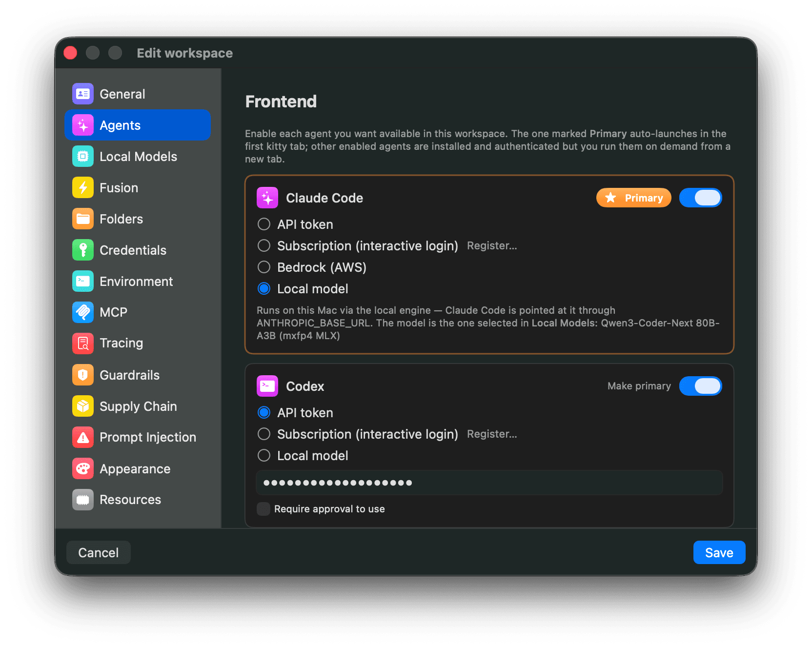The width and height of the screenshot is (812, 648).
Task: Click the star icon in Primary badge
Action: [610, 198]
